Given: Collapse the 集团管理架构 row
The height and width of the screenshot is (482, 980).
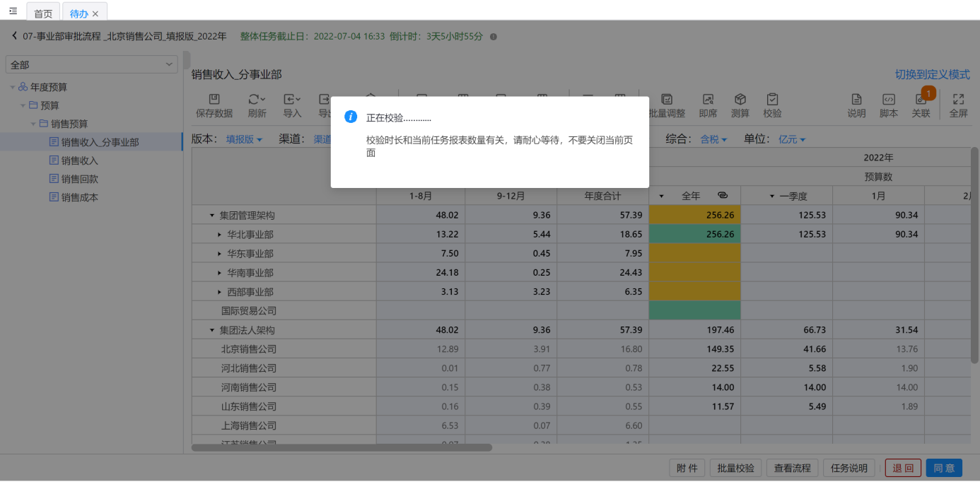Looking at the screenshot, I should point(211,215).
